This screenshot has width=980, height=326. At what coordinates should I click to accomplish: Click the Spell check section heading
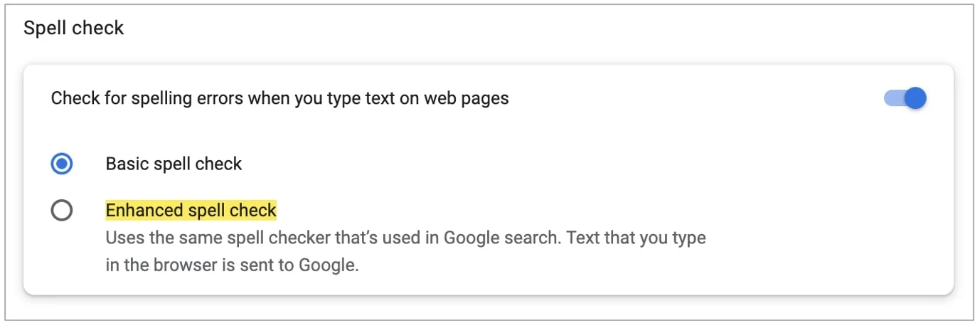[74, 28]
